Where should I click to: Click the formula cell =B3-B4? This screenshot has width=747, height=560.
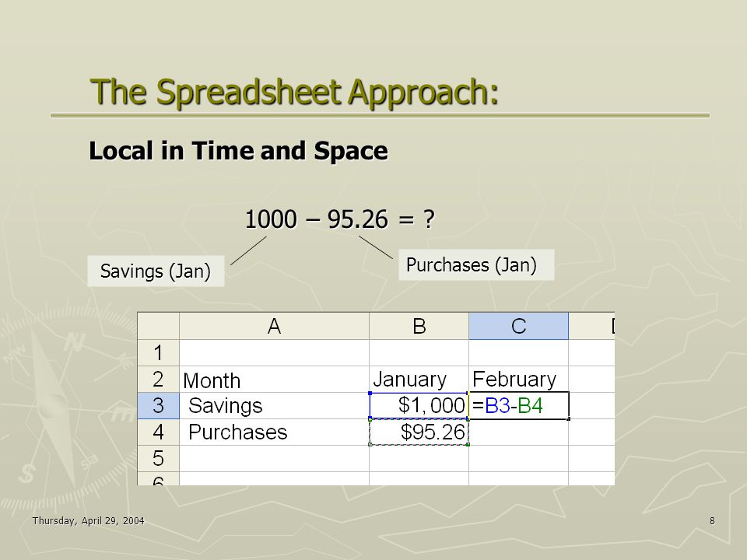[519, 406]
